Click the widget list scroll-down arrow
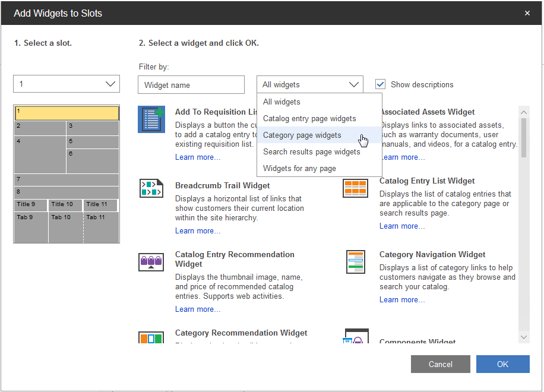The image size is (544, 392). pyautogui.click(x=523, y=337)
